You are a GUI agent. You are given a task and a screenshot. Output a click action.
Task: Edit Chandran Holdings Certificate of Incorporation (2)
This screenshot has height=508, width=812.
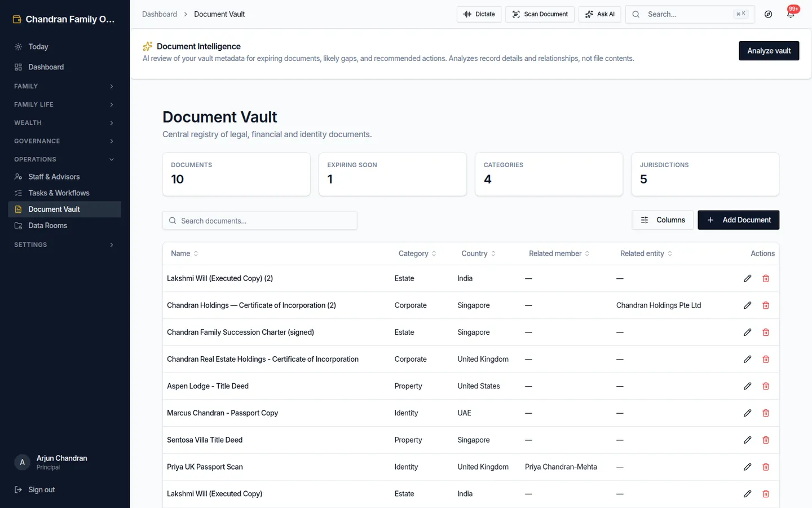tap(747, 305)
